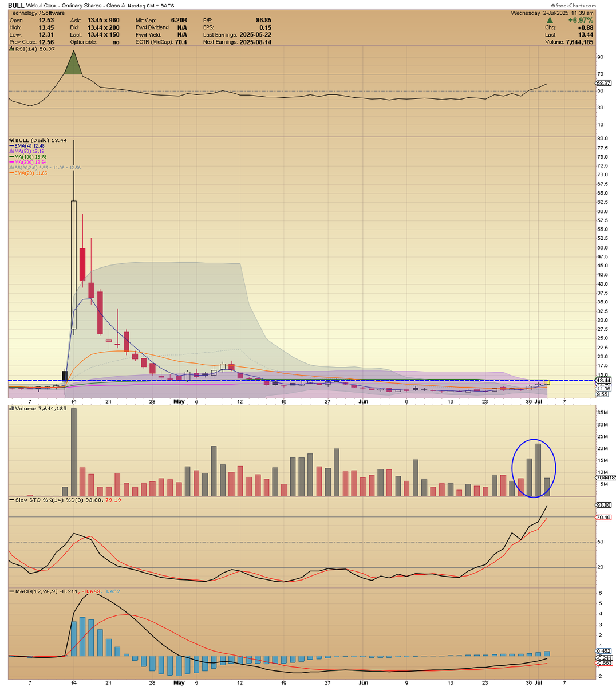Click the BULL ticker symbol in header
This screenshot has width=616, height=687.
tap(15, 5)
